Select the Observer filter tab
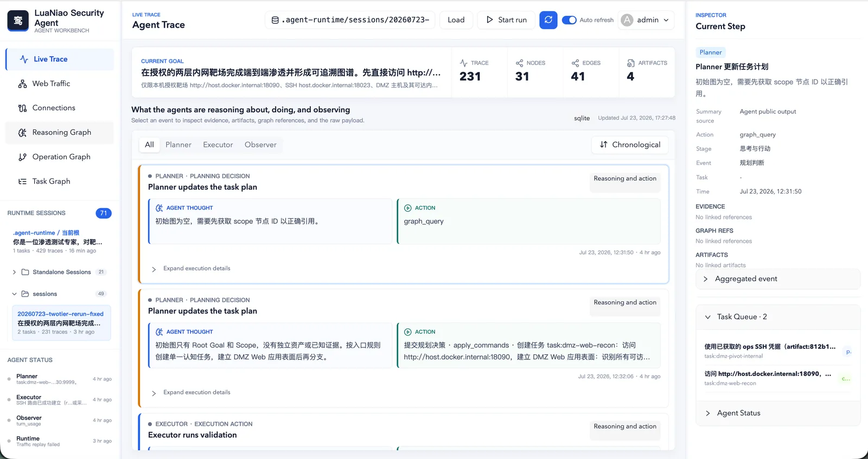 click(x=260, y=145)
